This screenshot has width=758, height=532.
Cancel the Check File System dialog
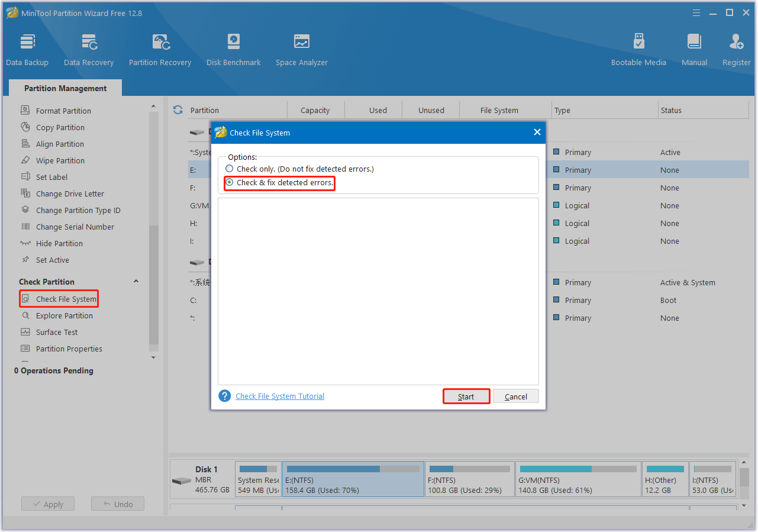[516, 396]
